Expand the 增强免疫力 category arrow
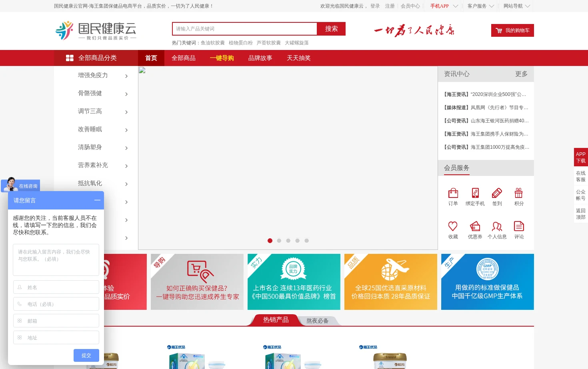Image resolution: width=588 pixels, height=369 pixels. pos(126,76)
